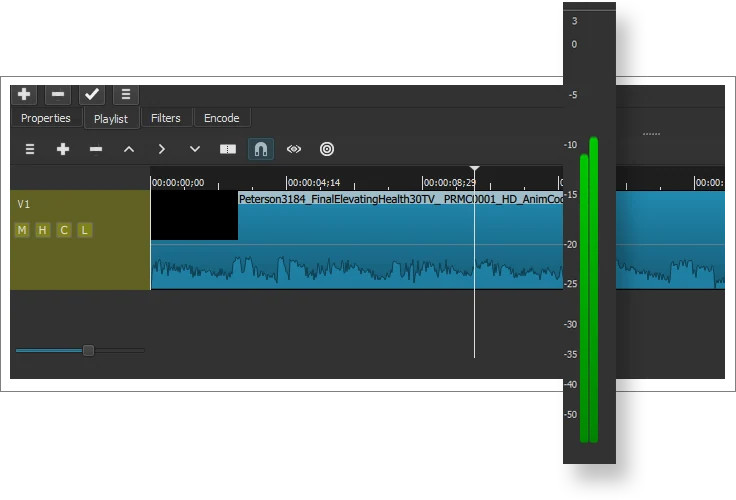Select the V1 track header label
736x500 pixels.
click(23, 204)
